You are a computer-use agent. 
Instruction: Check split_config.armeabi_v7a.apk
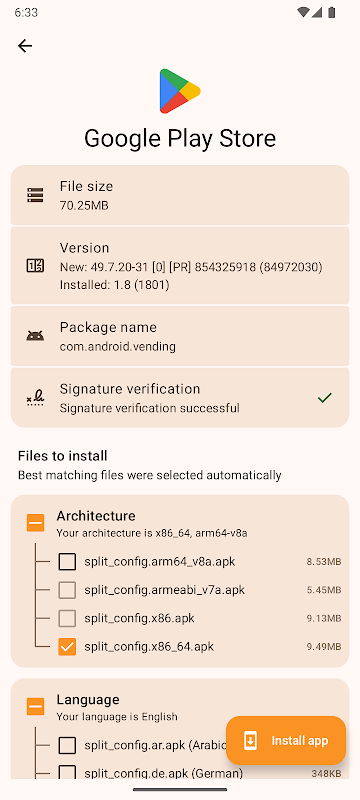coord(67,590)
